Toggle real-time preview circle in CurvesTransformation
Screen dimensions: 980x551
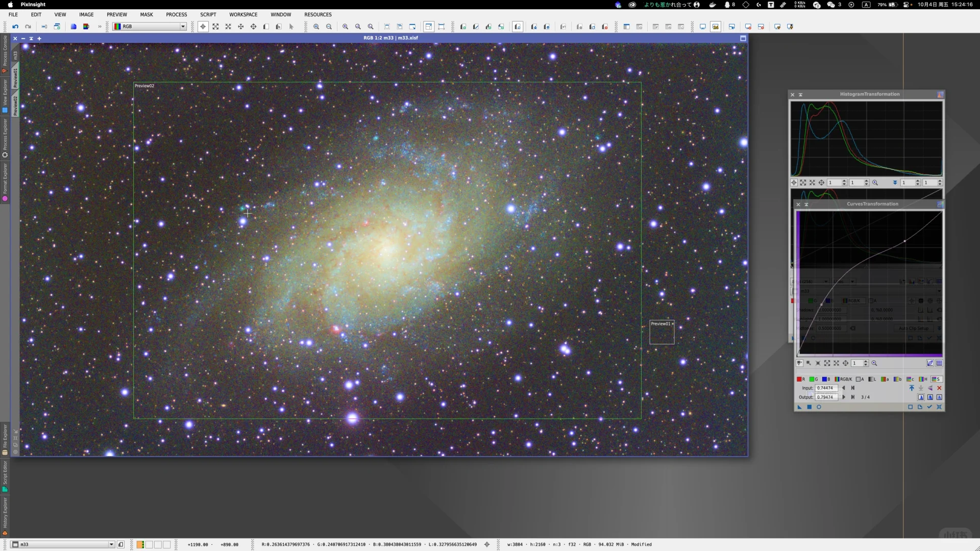(819, 407)
